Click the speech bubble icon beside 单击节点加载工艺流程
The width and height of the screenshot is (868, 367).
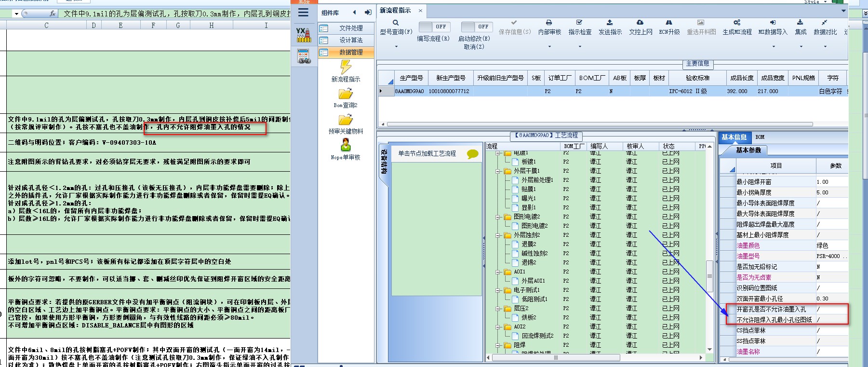(x=472, y=154)
